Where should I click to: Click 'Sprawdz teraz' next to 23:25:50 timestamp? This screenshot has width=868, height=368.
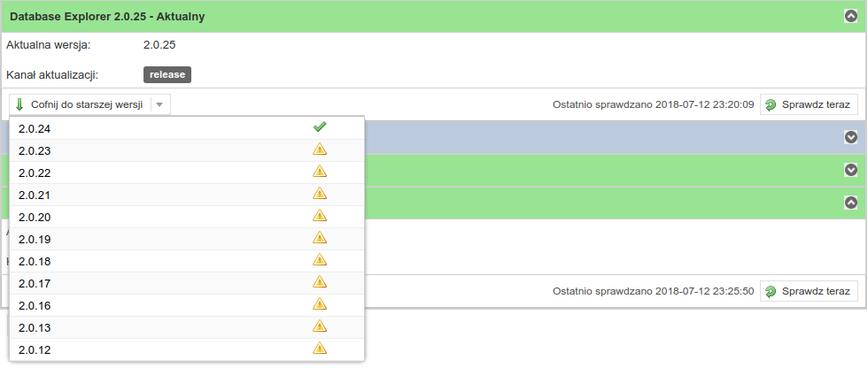[x=809, y=291]
